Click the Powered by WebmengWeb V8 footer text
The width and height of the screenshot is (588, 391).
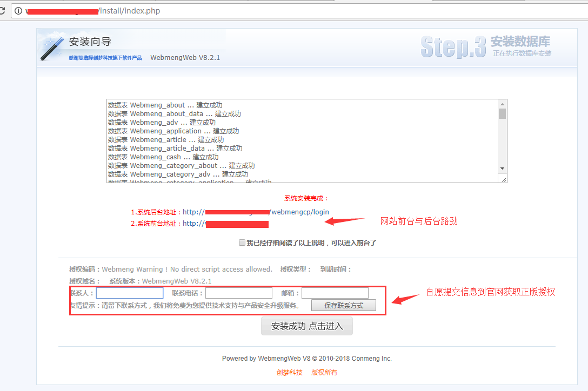point(307,359)
